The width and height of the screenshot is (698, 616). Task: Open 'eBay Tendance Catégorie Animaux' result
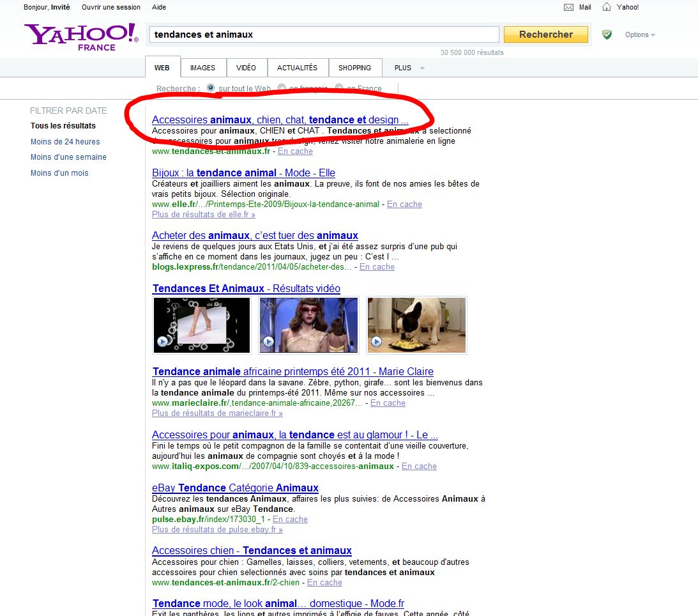click(x=235, y=488)
